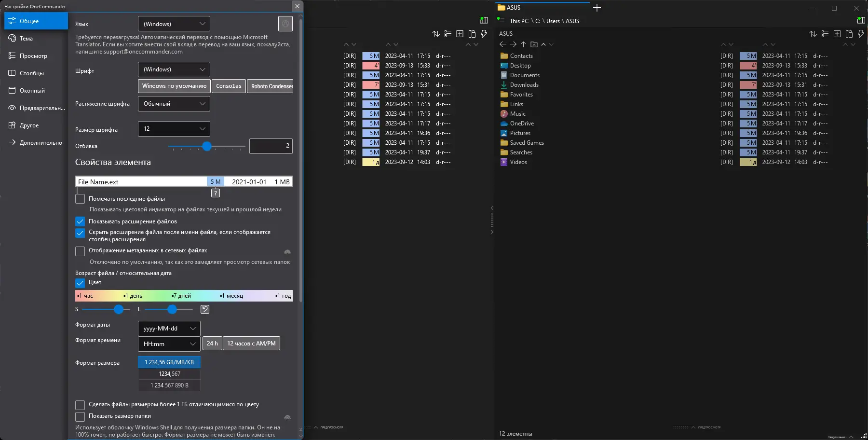Select 24 h time format button
868x440 pixels.
click(212, 344)
